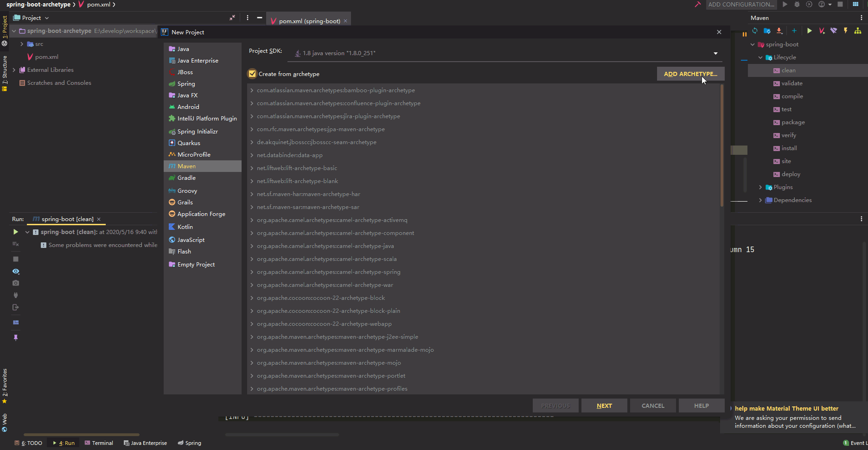Open the Event Log in status bar
Image resolution: width=868 pixels, height=450 pixels.
[x=855, y=443]
